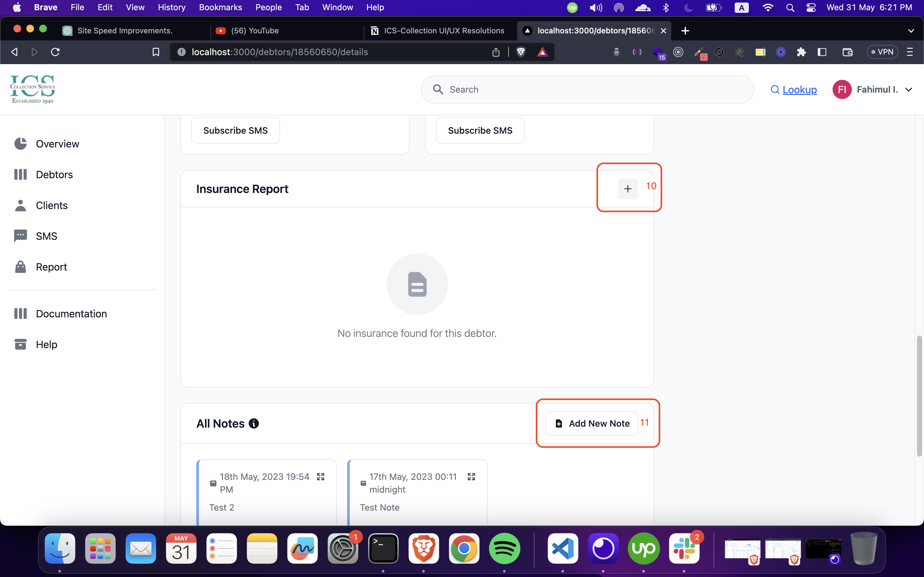Open Brave's hamburger main menu
The width and height of the screenshot is (924, 577).
tap(910, 52)
